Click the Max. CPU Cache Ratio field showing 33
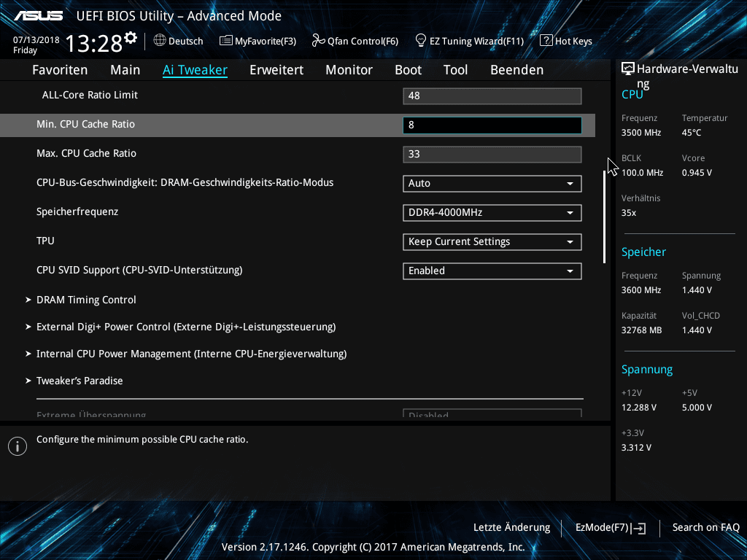747x560 pixels. (x=492, y=155)
